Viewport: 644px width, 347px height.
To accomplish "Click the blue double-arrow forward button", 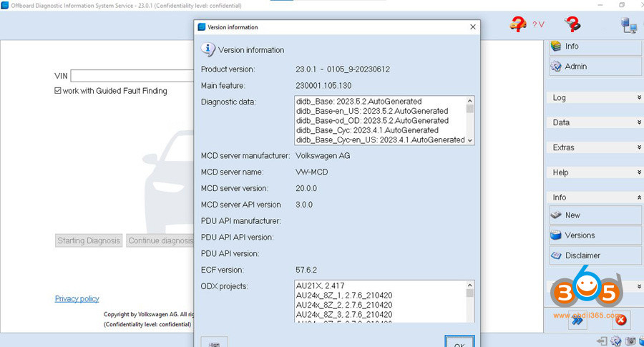I will [x=577, y=320].
